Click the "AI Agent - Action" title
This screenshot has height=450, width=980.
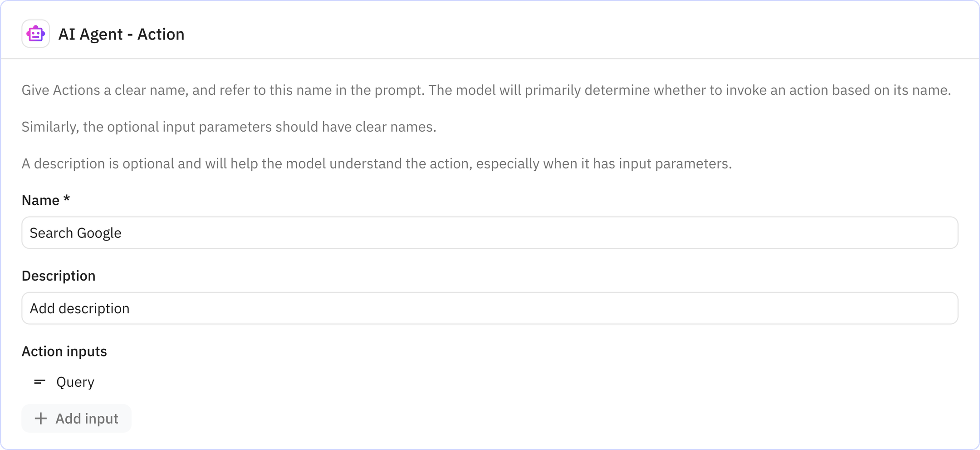121,35
